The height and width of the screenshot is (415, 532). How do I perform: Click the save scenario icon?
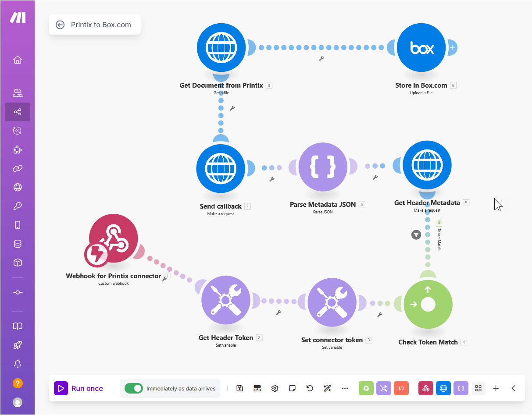tap(239, 388)
